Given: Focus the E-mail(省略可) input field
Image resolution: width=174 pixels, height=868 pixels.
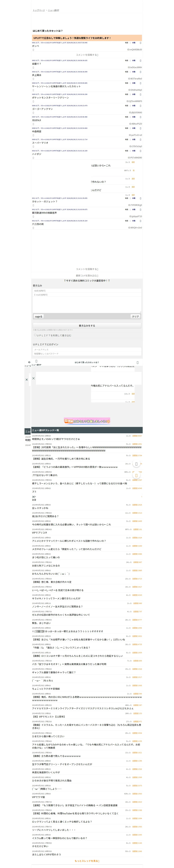Looking at the screenshot, I should tap(87, 295).
